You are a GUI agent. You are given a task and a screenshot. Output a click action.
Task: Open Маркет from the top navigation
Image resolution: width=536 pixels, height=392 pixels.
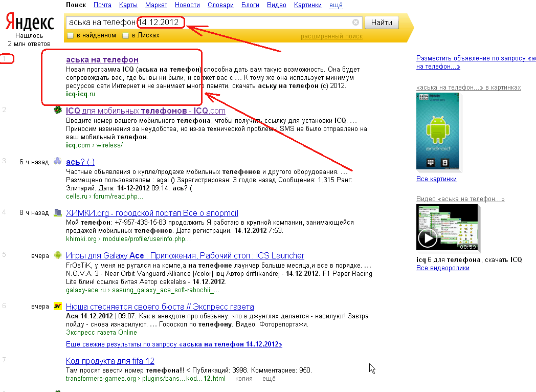tap(156, 5)
